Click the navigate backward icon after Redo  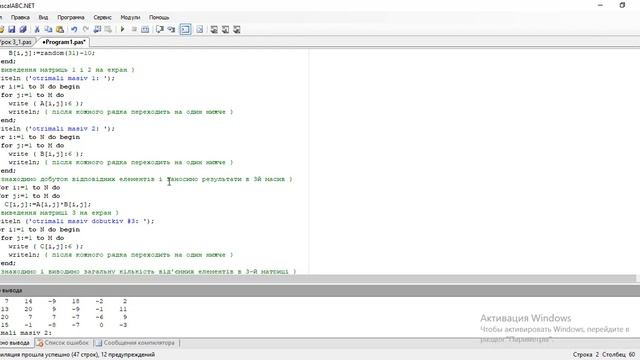pyautogui.click(x=97, y=29)
